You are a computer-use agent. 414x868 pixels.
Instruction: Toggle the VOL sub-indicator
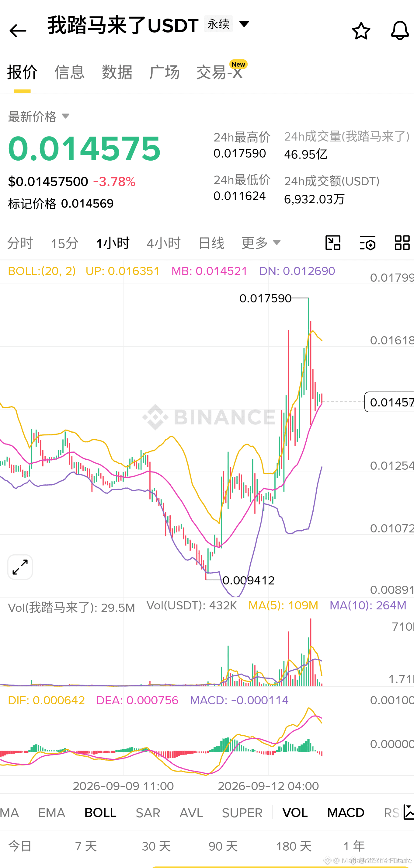(x=295, y=812)
